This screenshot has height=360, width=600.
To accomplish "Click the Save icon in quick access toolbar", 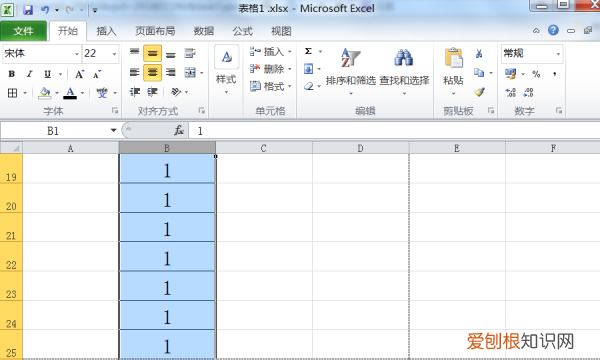I will [28, 10].
